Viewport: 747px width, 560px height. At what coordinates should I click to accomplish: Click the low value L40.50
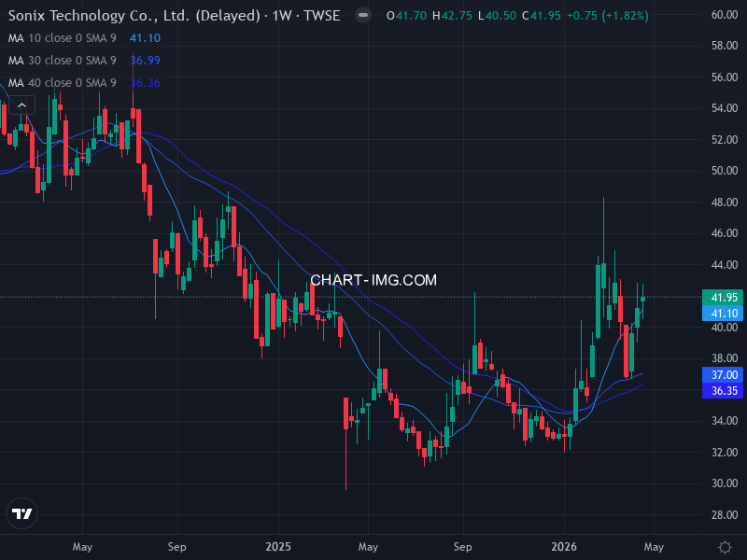pos(497,16)
